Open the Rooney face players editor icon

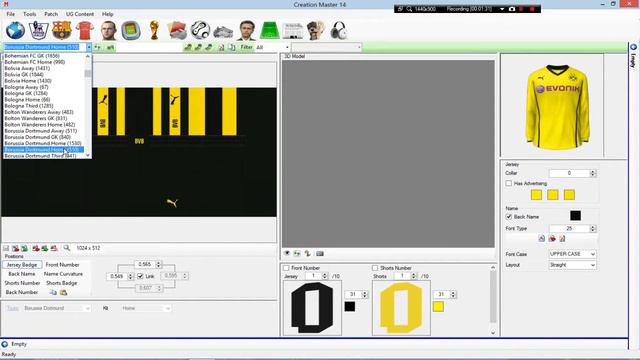click(x=108, y=30)
